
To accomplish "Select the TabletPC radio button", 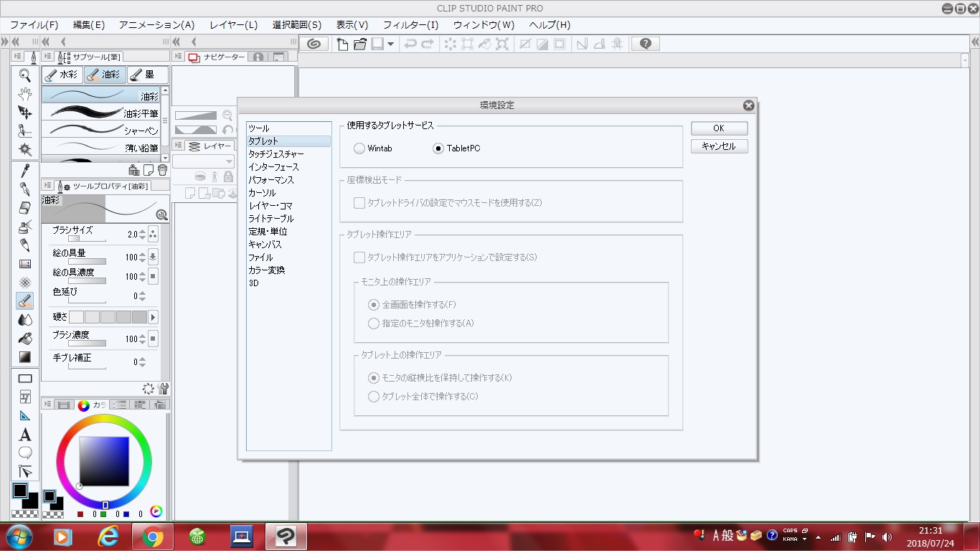I will pos(438,148).
